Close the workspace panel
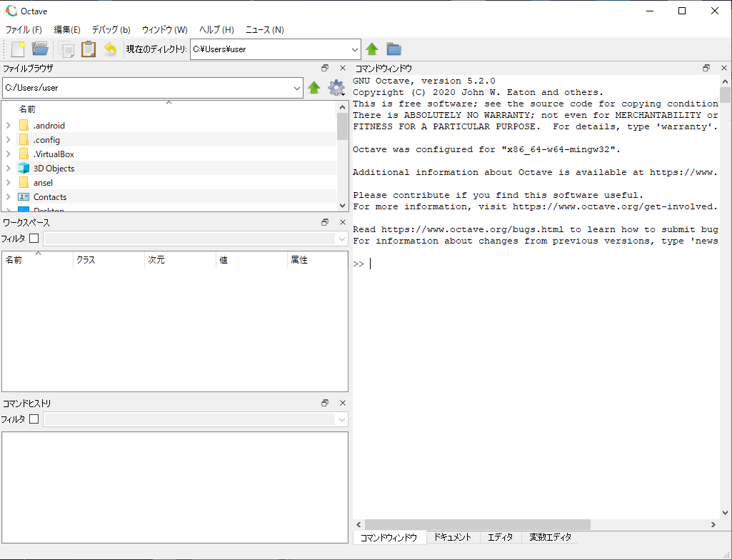The width and height of the screenshot is (732, 560). click(x=342, y=222)
